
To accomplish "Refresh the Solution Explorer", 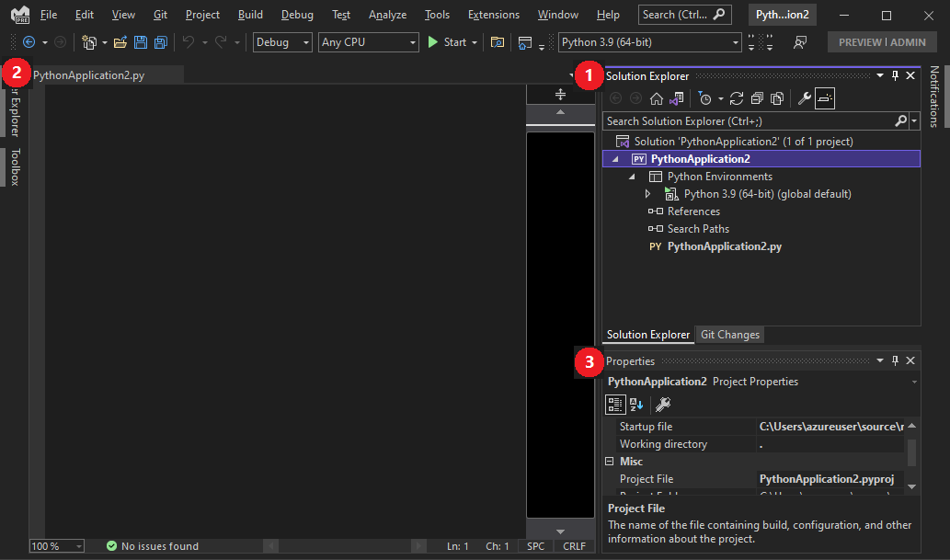I will click(736, 98).
